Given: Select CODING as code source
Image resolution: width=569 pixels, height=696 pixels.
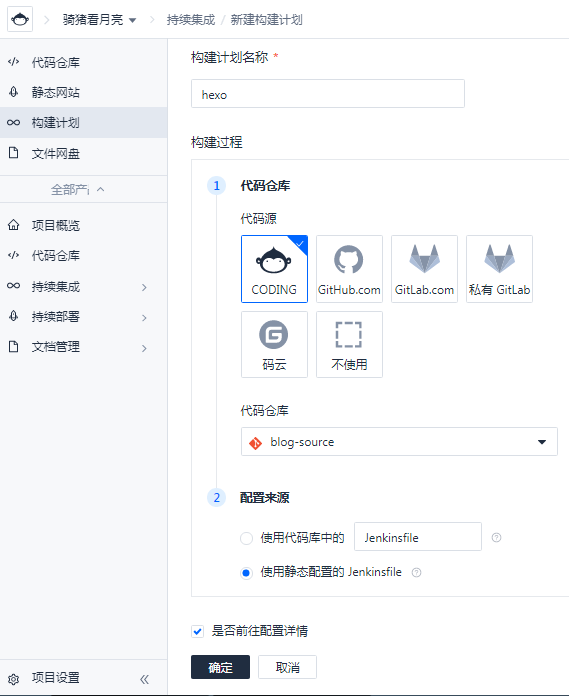Looking at the screenshot, I should click(274, 269).
